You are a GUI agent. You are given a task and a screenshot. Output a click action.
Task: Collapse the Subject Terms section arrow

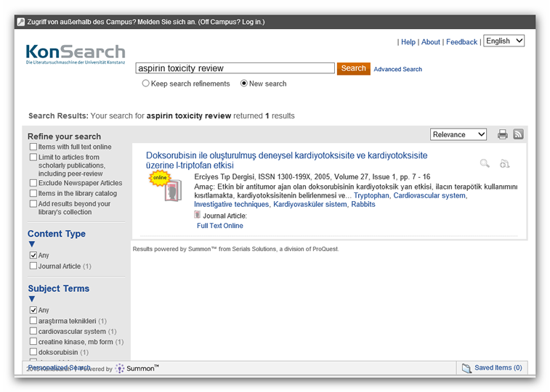31,299
